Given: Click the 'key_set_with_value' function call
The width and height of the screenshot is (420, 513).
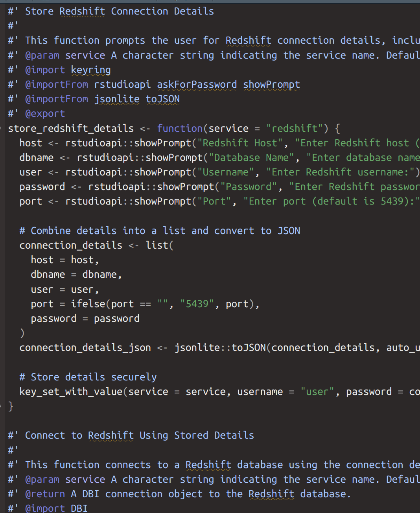Looking at the screenshot, I should [71, 392].
